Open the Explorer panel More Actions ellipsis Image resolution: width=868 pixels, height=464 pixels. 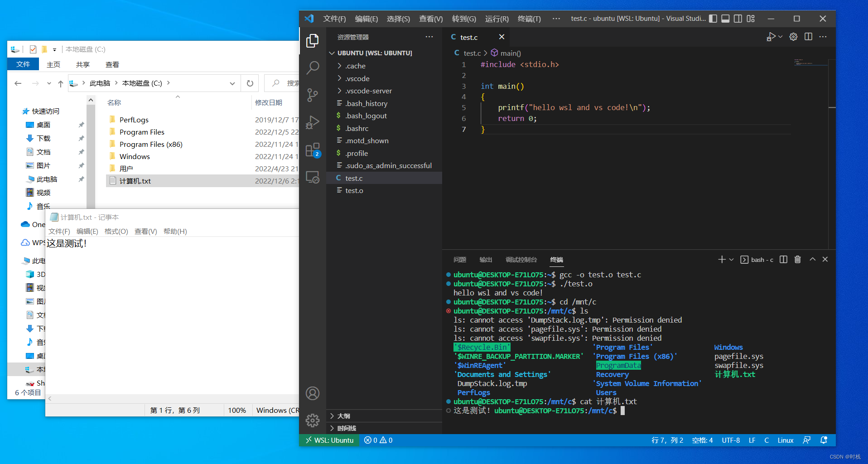(x=429, y=37)
